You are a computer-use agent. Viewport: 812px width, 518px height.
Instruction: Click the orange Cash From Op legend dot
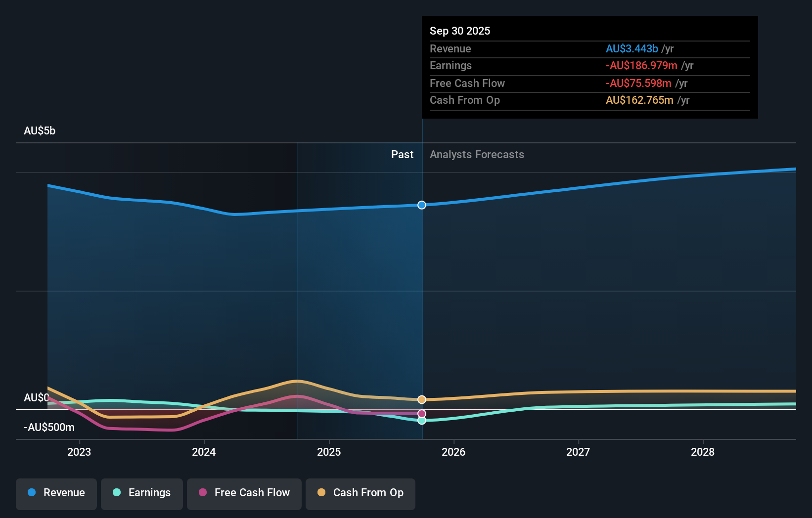[x=321, y=493]
